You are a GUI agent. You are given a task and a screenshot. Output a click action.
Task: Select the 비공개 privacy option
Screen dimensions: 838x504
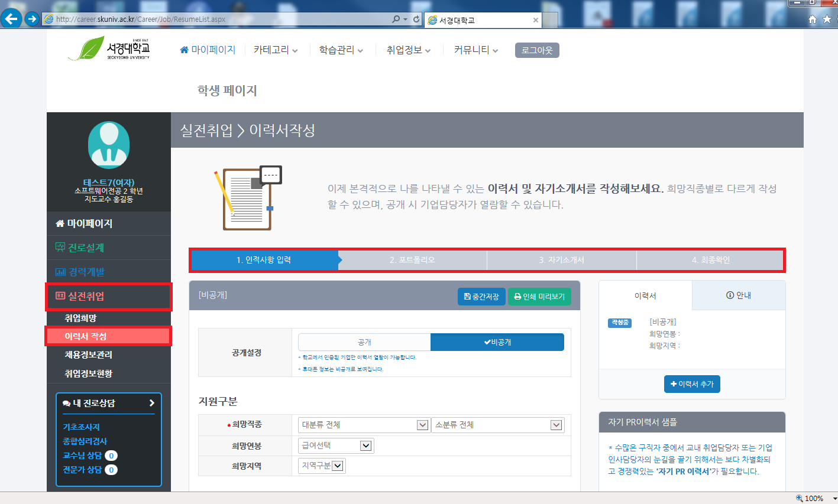[x=497, y=342]
